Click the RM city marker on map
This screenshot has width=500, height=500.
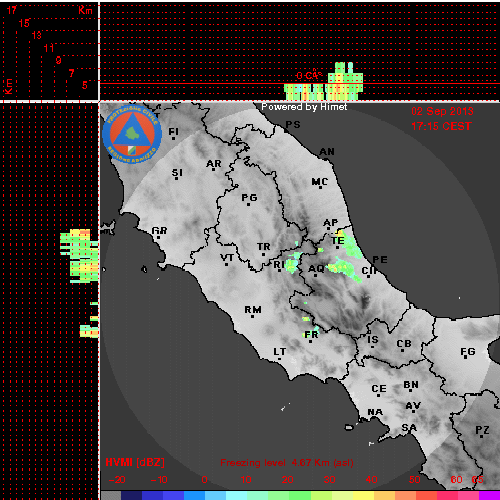point(252,316)
